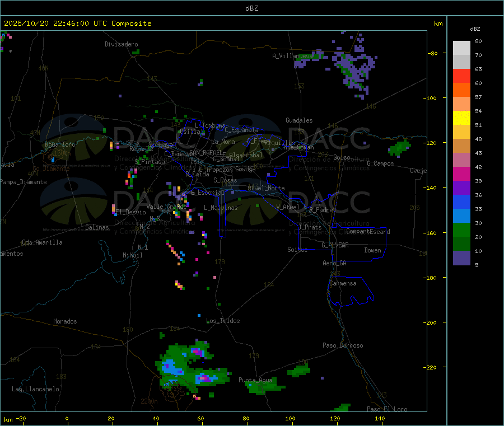
Task: Select the 'A_Villanueva' location label
Action: 292,56
